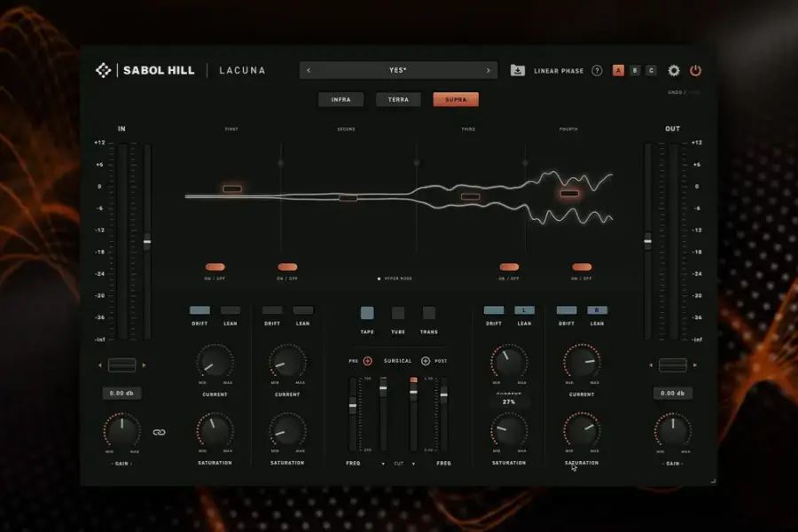Click the output 0.00 db value field
798x532 pixels.
(673, 393)
